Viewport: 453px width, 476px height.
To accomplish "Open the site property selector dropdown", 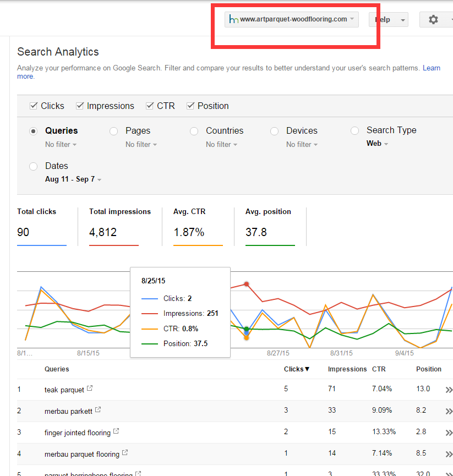I will [292, 19].
